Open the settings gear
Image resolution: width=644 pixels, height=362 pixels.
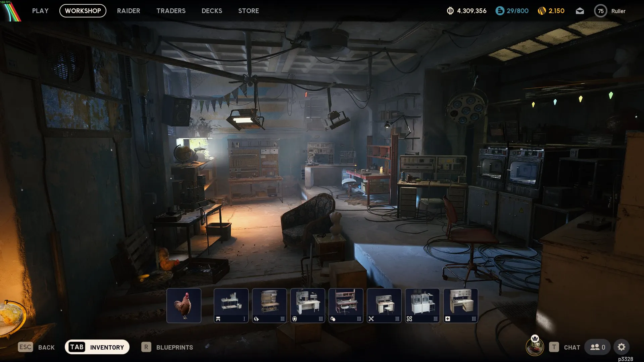tap(621, 347)
